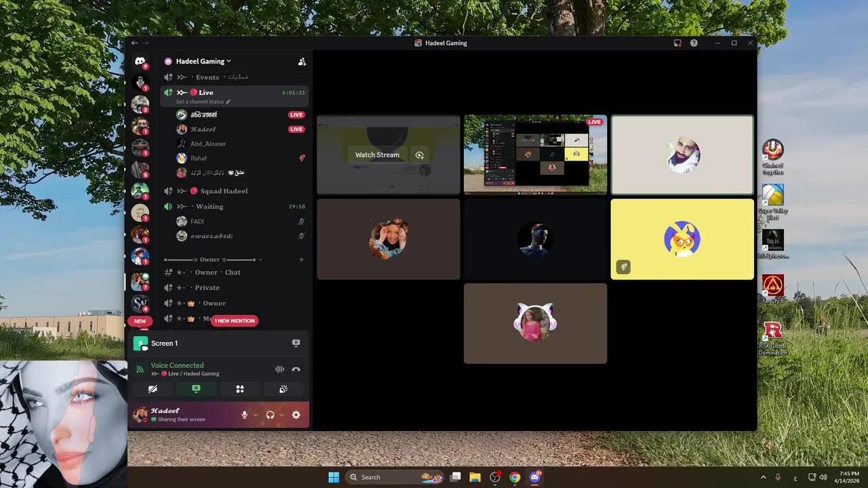
Task: Open Far Cry 6 desktop shortcut
Action: pos(772,288)
